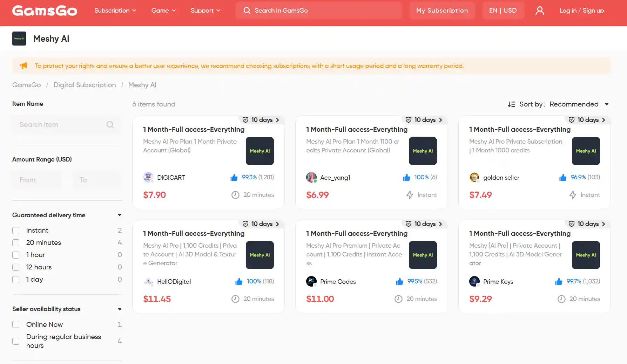Click thumbs-up icon for golden seller rating
The width and height of the screenshot is (627, 364).
click(x=563, y=178)
